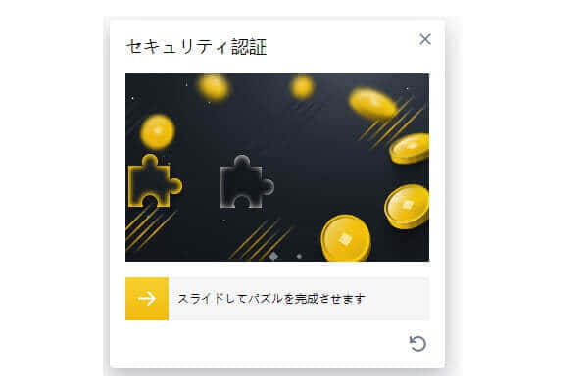Click the gray puzzle piece target slot

[247, 182]
